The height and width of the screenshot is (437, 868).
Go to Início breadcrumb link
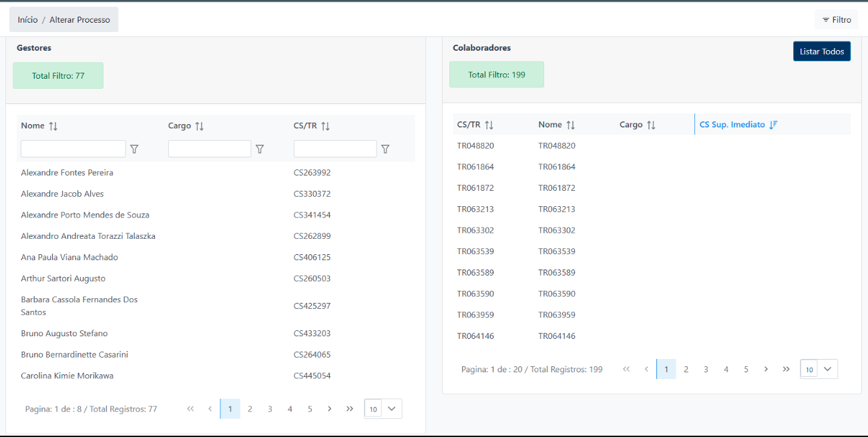(27, 20)
